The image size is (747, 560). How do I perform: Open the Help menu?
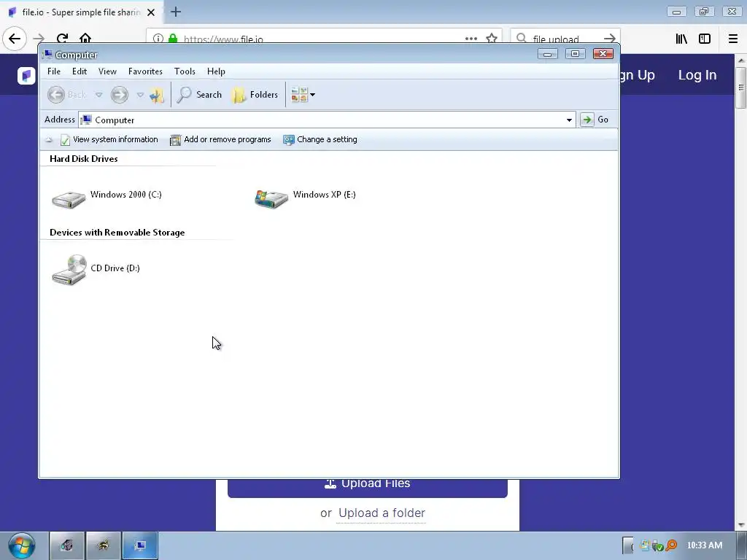tap(216, 71)
